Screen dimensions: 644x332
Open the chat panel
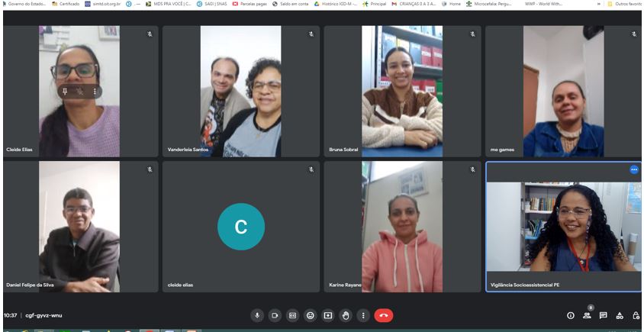coord(603,315)
